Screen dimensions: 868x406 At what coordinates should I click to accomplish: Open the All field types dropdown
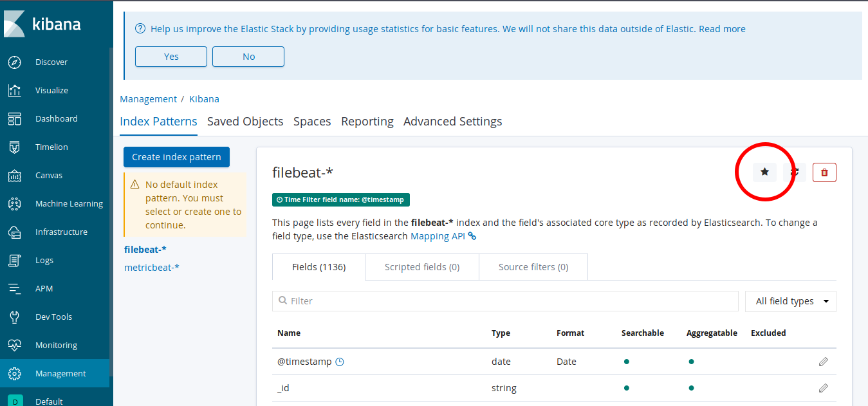(x=790, y=301)
